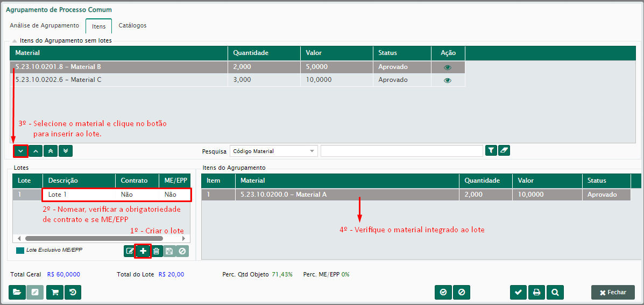The height and width of the screenshot is (305, 644).
Task: Click the eraser icon to clear search
Action: coord(504,151)
